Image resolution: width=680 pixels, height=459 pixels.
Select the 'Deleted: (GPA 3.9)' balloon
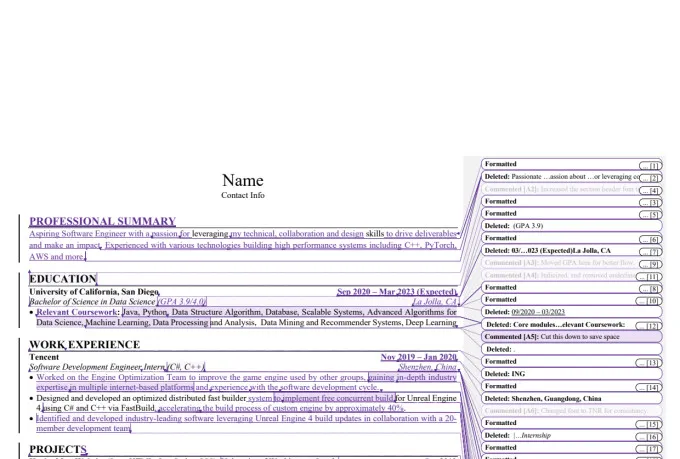click(x=572, y=226)
